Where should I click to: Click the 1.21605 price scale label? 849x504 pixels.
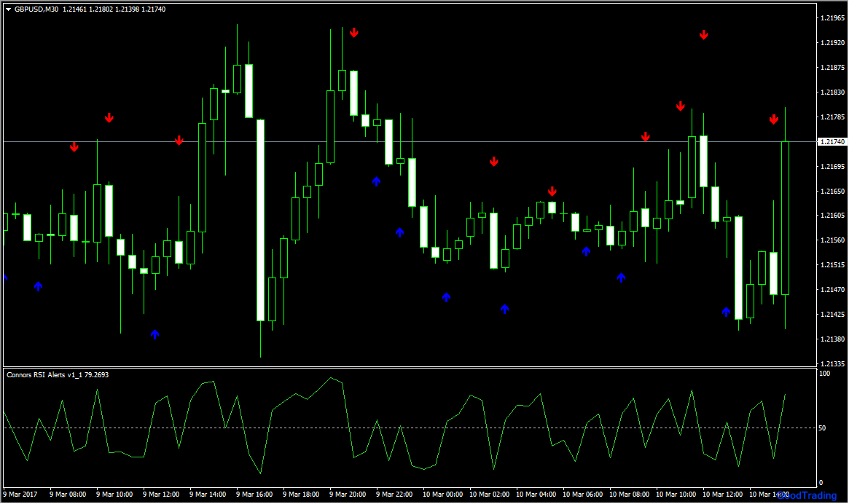pyautogui.click(x=832, y=216)
